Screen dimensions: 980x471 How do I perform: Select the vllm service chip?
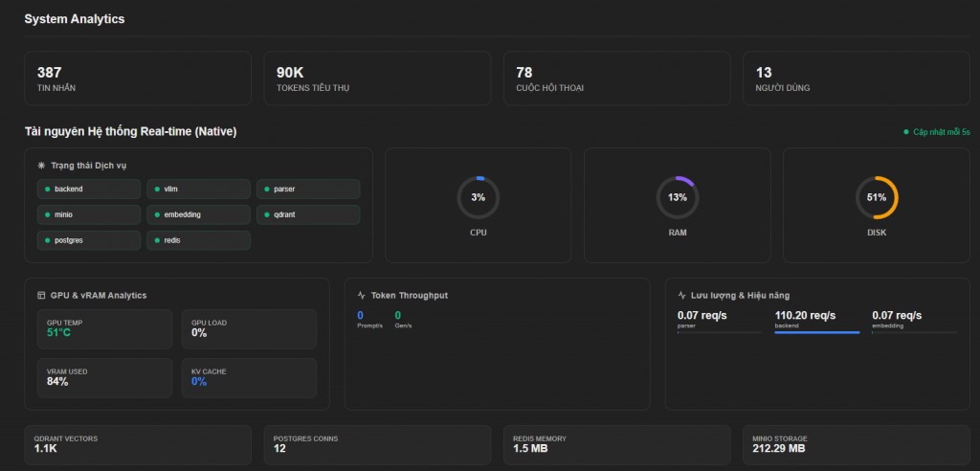pyautogui.click(x=199, y=189)
